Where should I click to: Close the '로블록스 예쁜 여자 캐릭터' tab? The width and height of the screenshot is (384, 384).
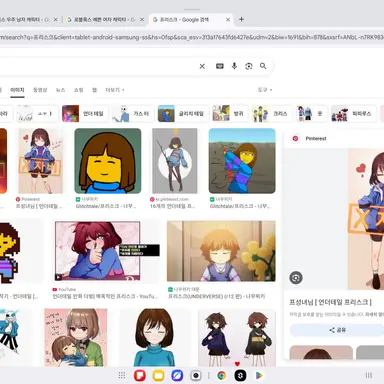pos(142,20)
